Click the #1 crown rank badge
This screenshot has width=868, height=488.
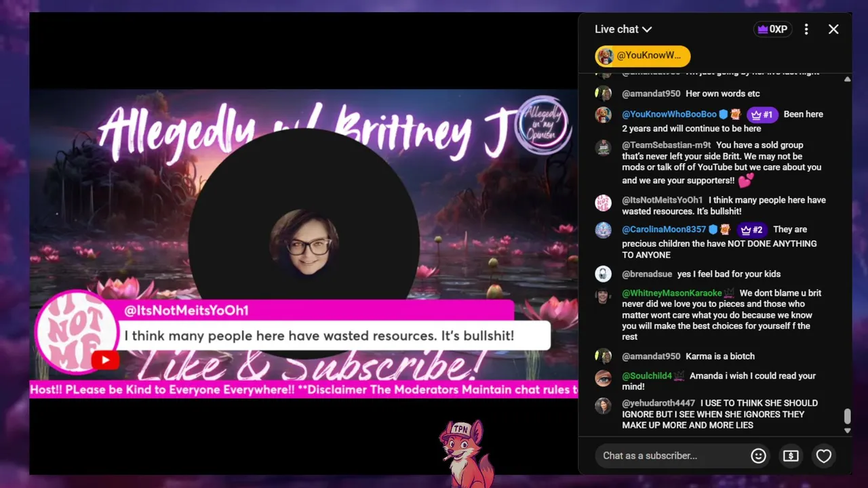762,115
